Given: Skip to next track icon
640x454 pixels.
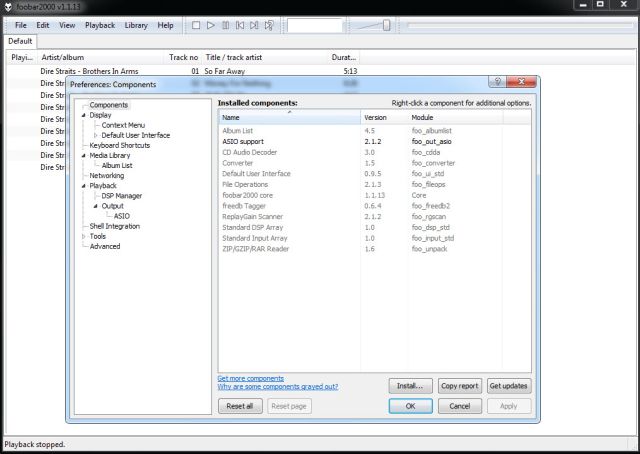Looking at the screenshot, I should click(x=254, y=25).
